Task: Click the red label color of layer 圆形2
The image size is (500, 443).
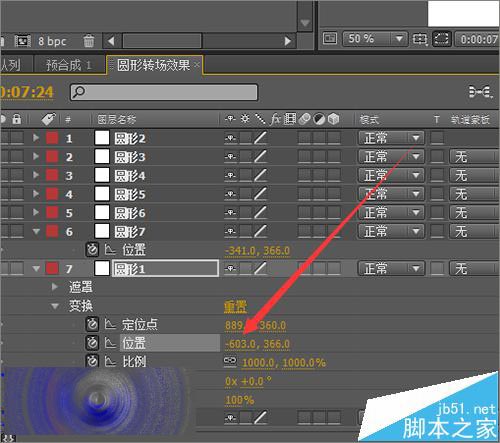Action: click(x=52, y=138)
